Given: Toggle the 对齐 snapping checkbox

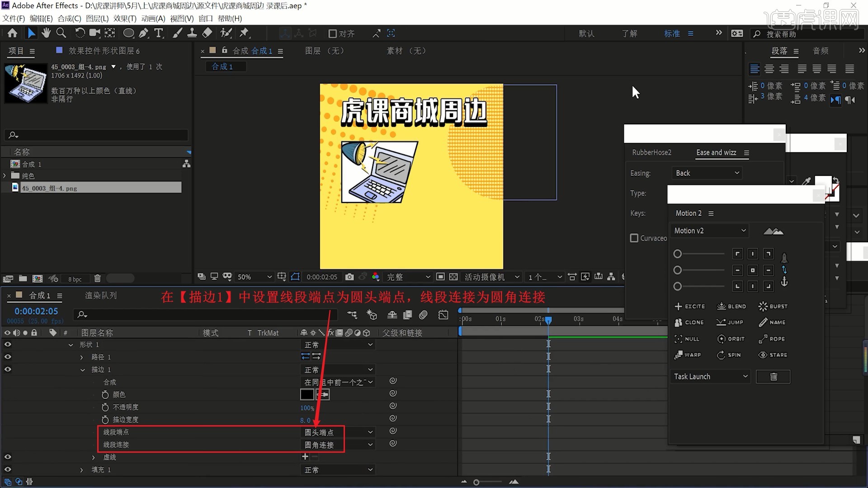Looking at the screenshot, I should (x=333, y=33).
